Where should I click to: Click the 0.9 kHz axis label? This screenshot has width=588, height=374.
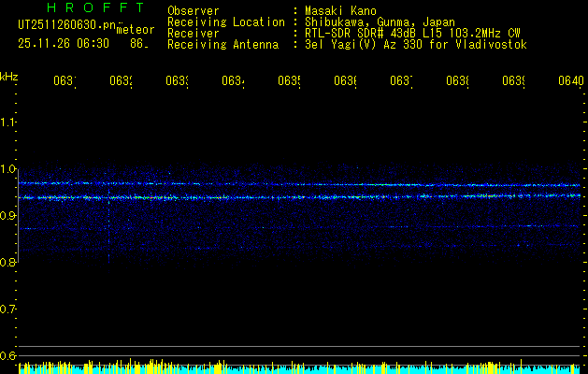7,216
